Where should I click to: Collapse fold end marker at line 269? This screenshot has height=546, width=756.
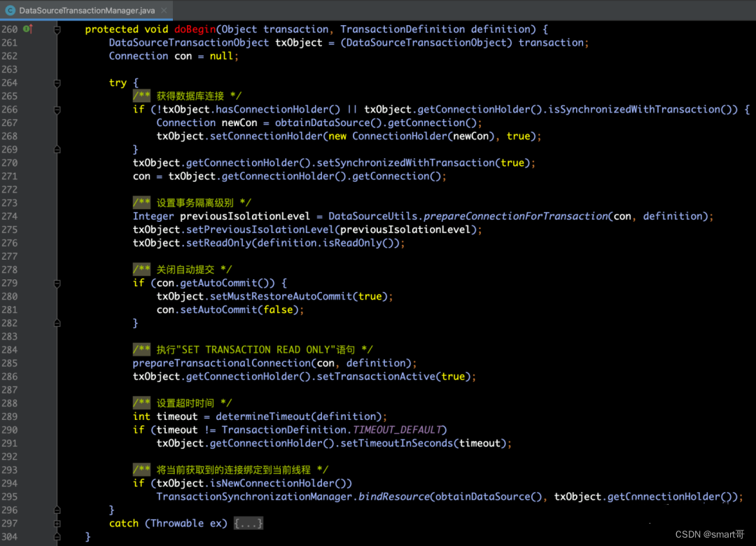[x=57, y=150]
